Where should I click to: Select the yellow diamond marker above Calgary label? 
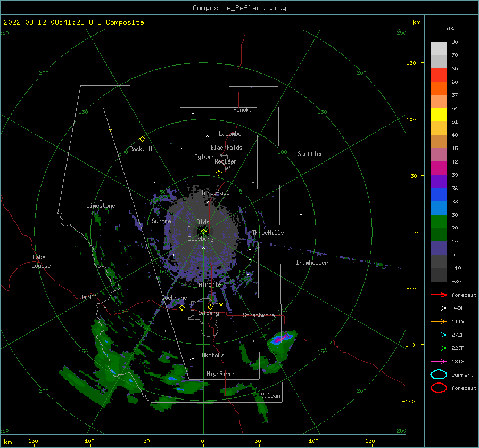click(210, 307)
